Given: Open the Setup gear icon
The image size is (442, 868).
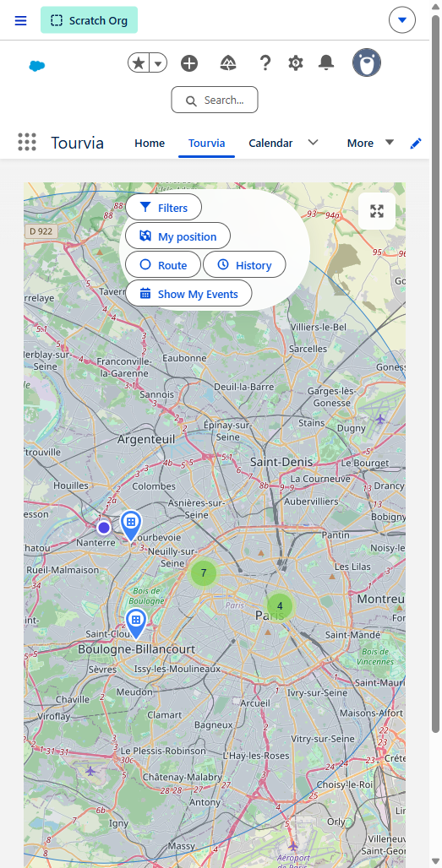Looking at the screenshot, I should coord(296,63).
